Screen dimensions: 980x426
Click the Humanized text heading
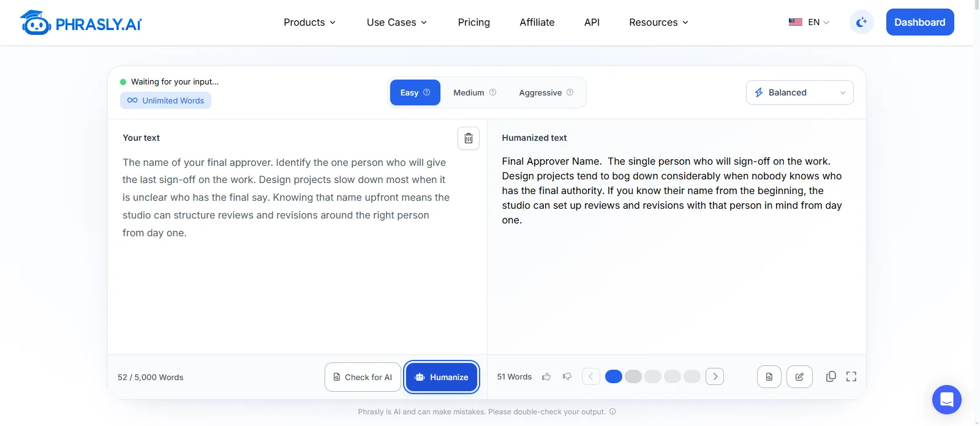[534, 138]
